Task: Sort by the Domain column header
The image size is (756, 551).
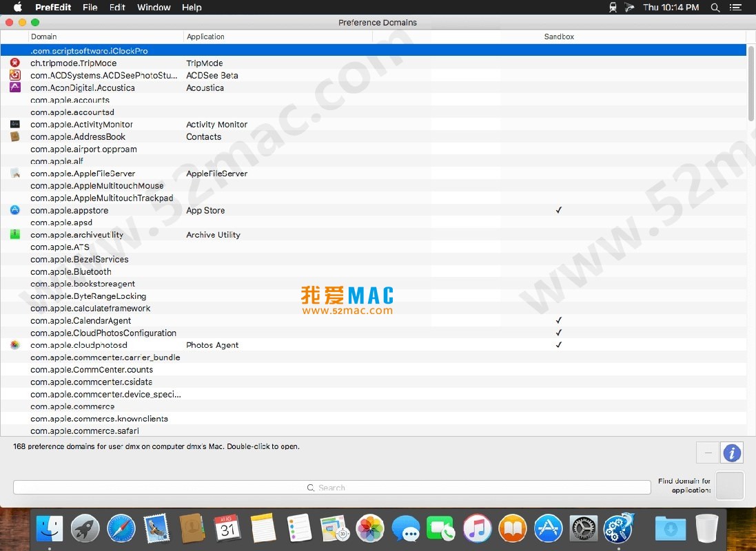Action: pos(106,37)
